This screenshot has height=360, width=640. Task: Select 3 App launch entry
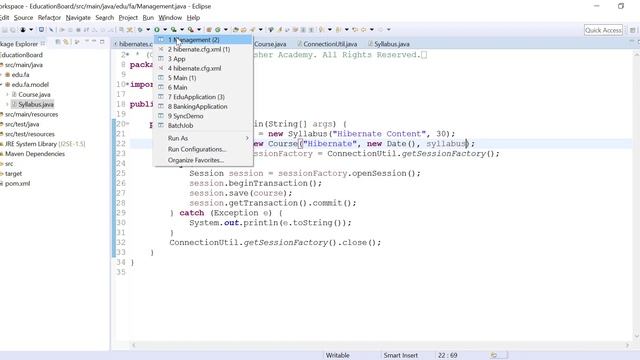[x=203, y=59]
